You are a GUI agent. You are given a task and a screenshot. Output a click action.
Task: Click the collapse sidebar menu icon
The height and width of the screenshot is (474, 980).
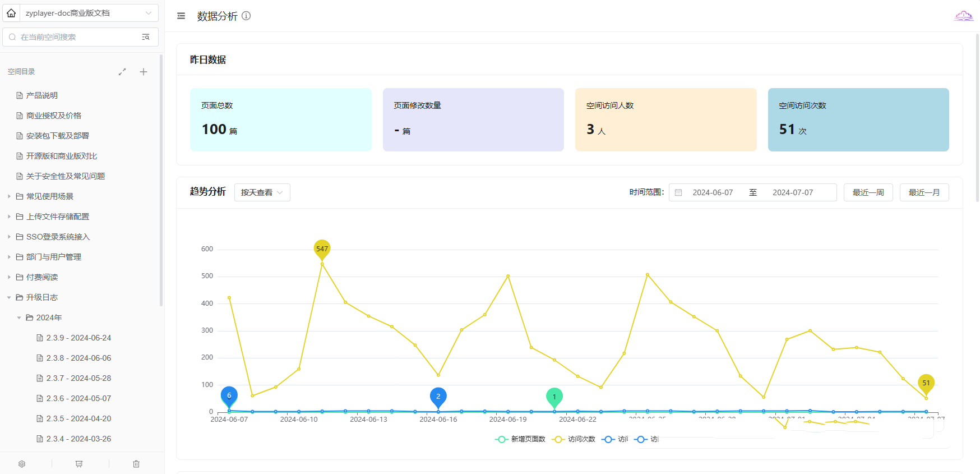coord(181,16)
